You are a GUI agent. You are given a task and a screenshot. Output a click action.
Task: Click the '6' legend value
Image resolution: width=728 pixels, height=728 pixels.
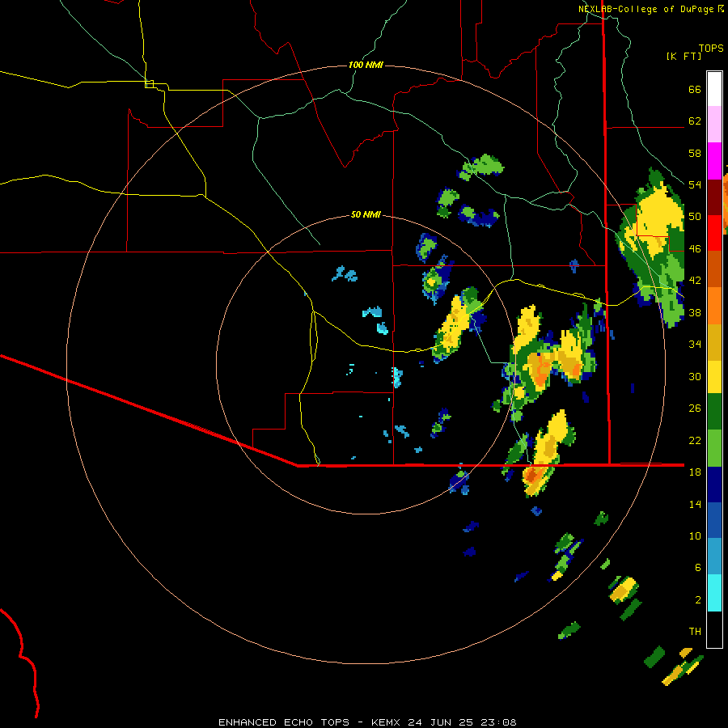point(698,568)
